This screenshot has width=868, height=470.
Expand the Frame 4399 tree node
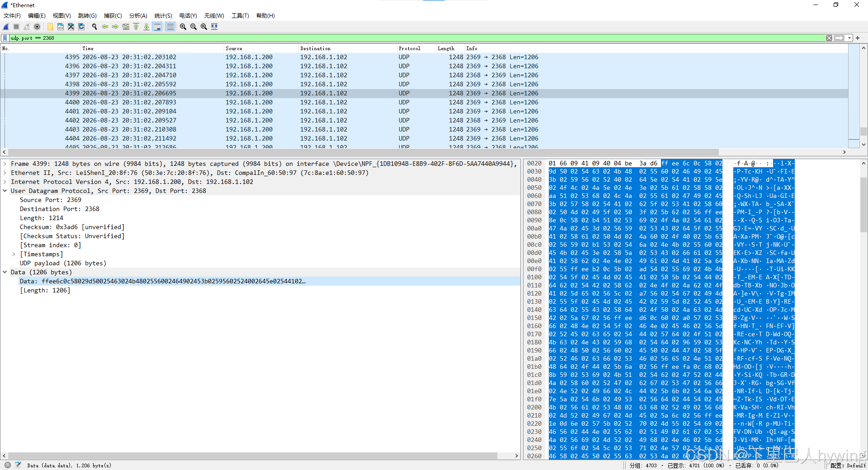click(x=5, y=164)
